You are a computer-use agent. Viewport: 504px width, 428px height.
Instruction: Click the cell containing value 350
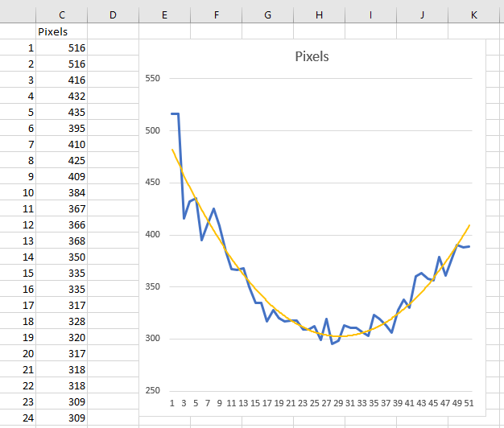click(x=62, y=257)
